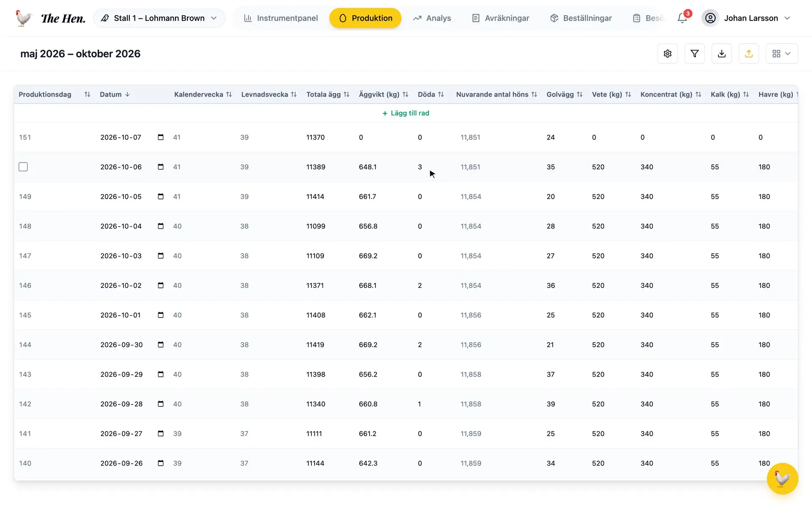Viewport: 812px width, 508px height.
Task: Click the filter funnel icon
Action: coord(694,54)
